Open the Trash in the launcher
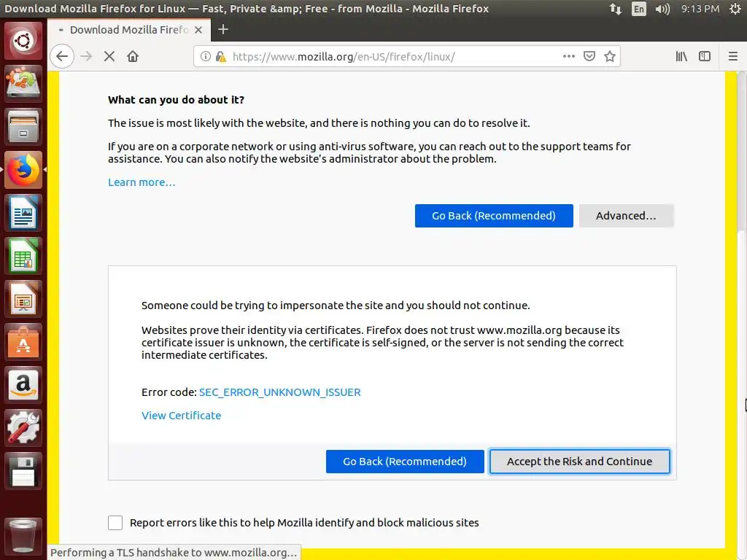This screenshot has width=747, height=560. point(23,536)
